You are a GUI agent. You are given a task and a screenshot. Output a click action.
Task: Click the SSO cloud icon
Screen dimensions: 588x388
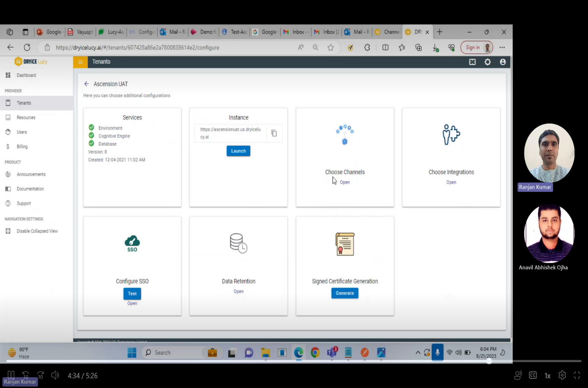(x=132, y=244)
